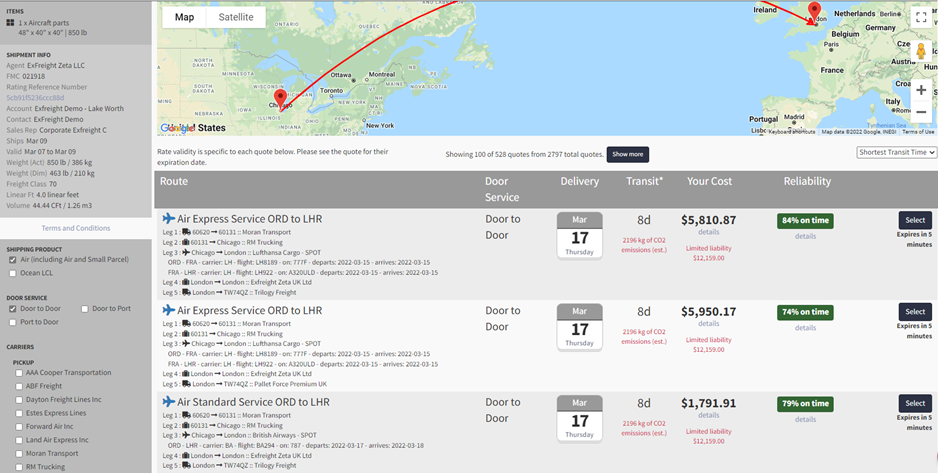This screenshot has width=938, height=473.
Task: Click airplane icon of $5,950.17 Air Express quote
Action: (169, 310)
